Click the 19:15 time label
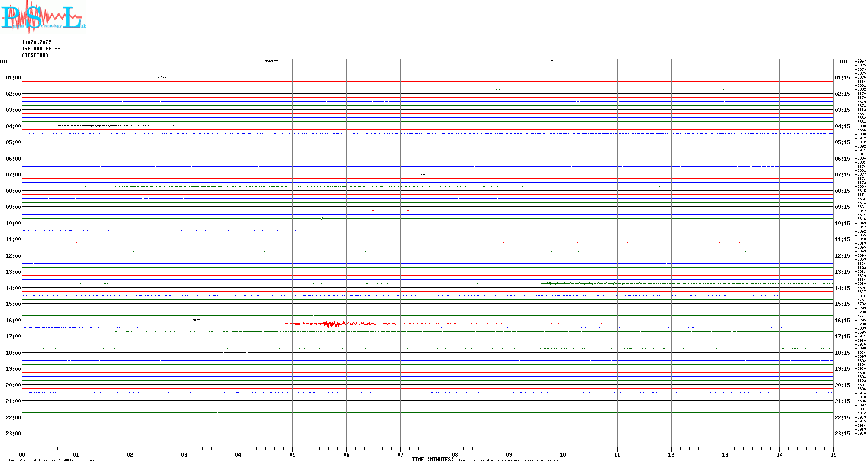 pyautogui.click(x=843, y=369)
